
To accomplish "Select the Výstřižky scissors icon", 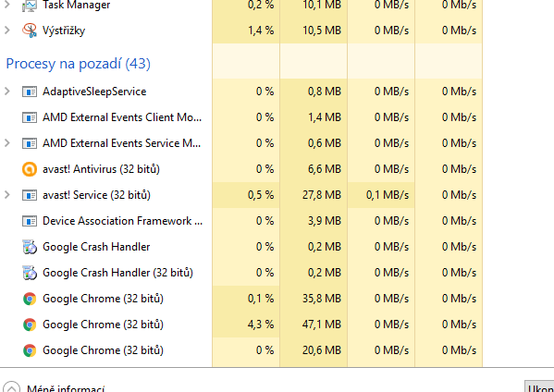I will 30,31.
